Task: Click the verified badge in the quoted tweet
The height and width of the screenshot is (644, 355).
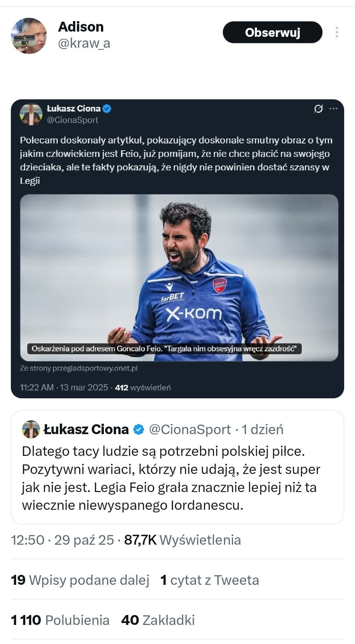Action: 139,429
